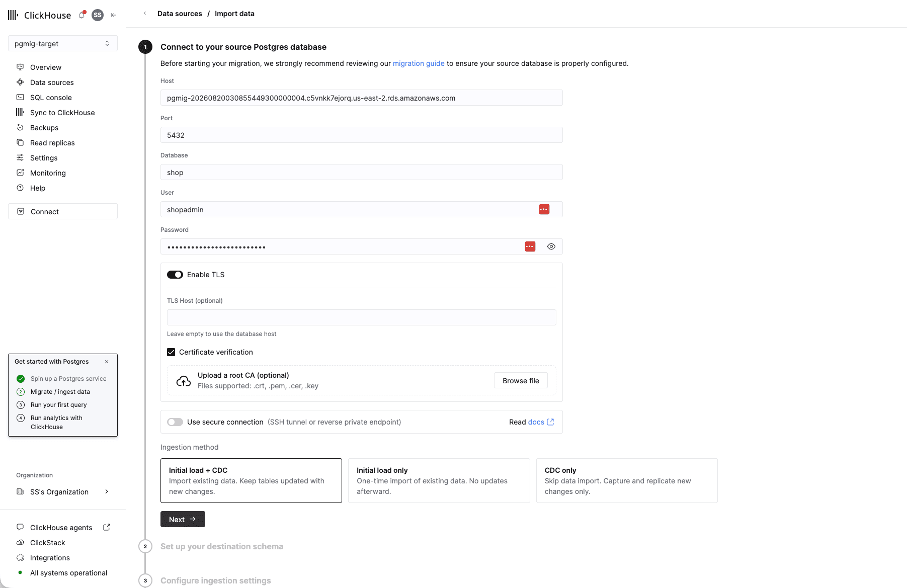Screen dimensions: 907x588
Task: Click the Overview sidebar icon
Action: [20, 67]
